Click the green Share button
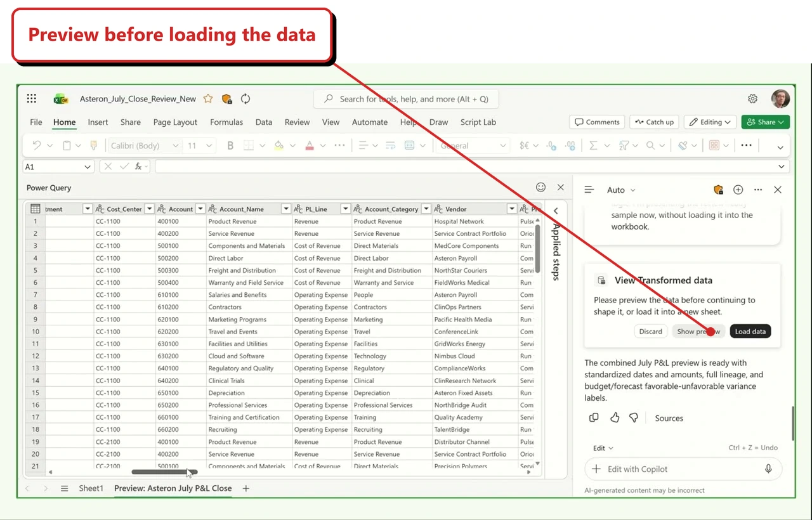This screenshot has width=812, height=520. point(765,122)
